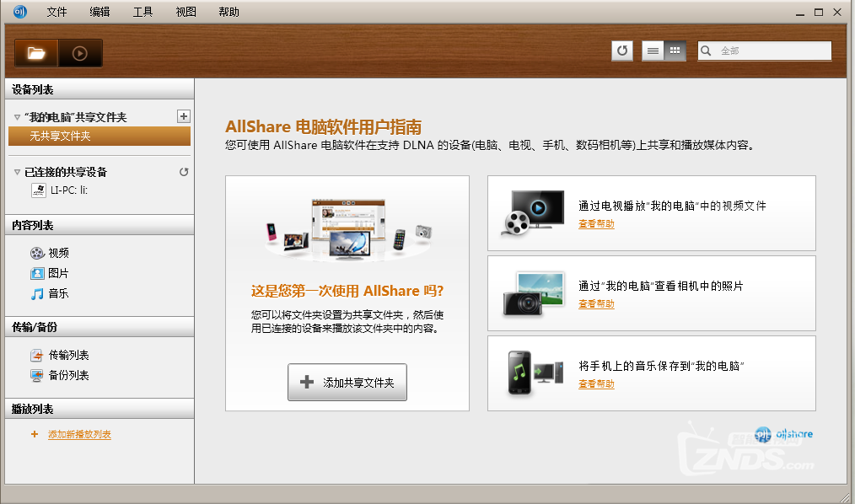Viewport: 855px width, 504px height.
Task: Open the folder view mode button
Action: [36, 53]
